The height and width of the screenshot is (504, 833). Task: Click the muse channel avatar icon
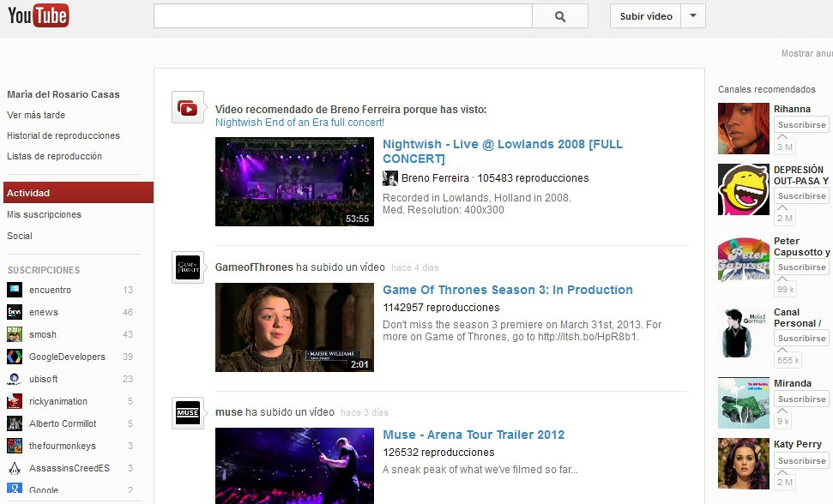pos(188,413)
